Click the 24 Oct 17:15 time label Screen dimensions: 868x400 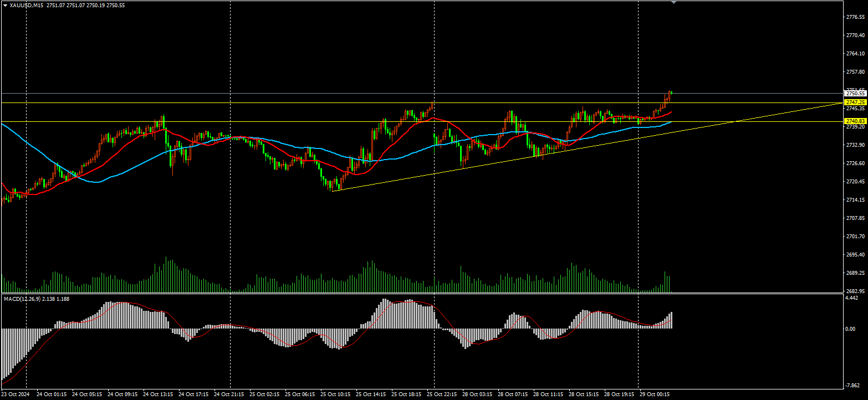click(193, 395)
